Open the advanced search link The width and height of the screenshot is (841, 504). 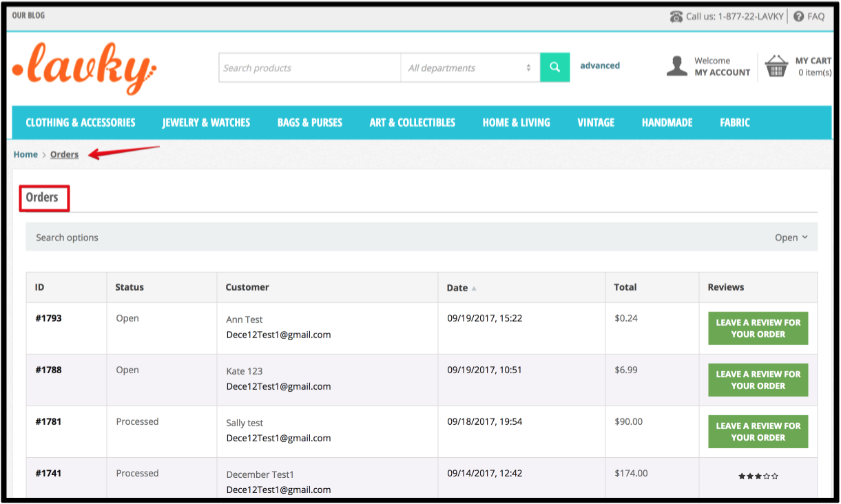click(599, 65)
